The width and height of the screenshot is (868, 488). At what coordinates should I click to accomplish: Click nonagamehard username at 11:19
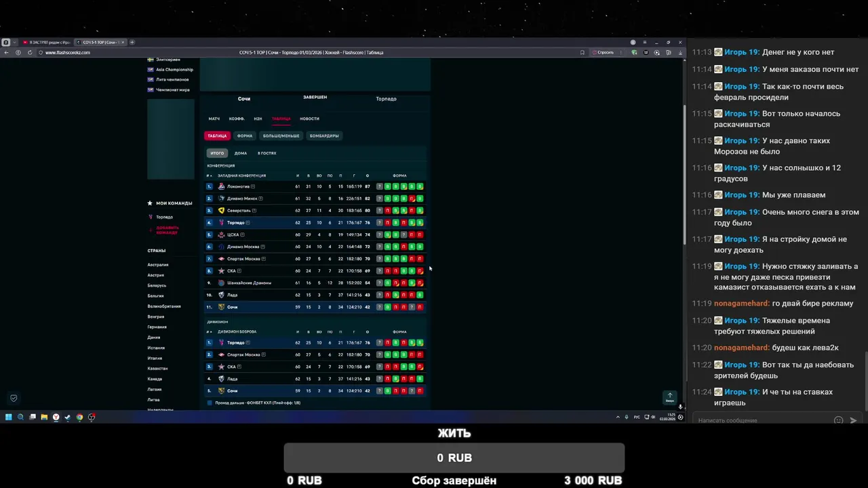[x=742, y=304]
